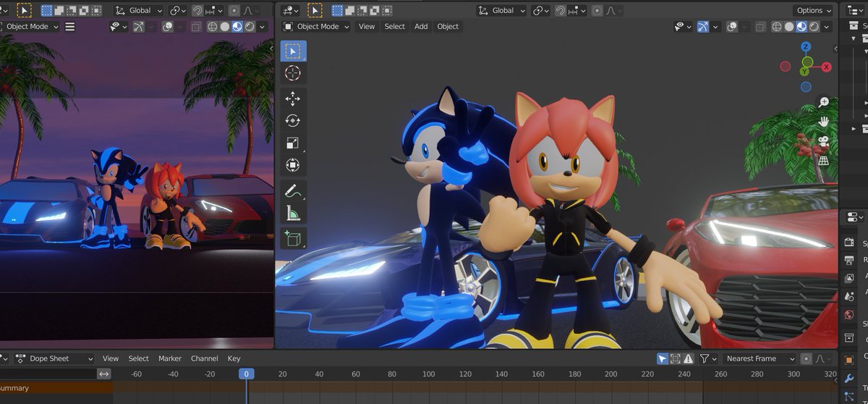Click the Zoom view magnifier icon

click(x=823, y=103)
